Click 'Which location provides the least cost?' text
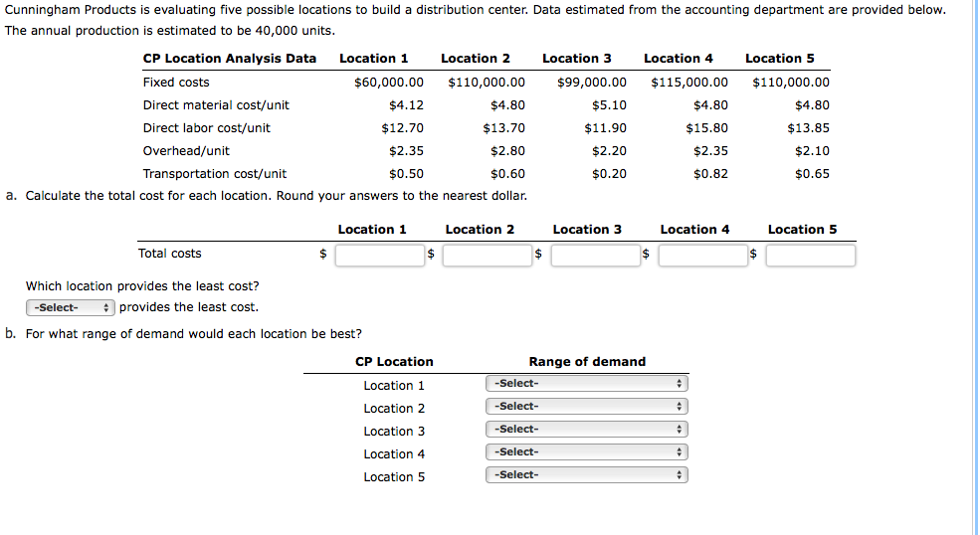This screenshot has height=535, width=980. tap(142, 286)
